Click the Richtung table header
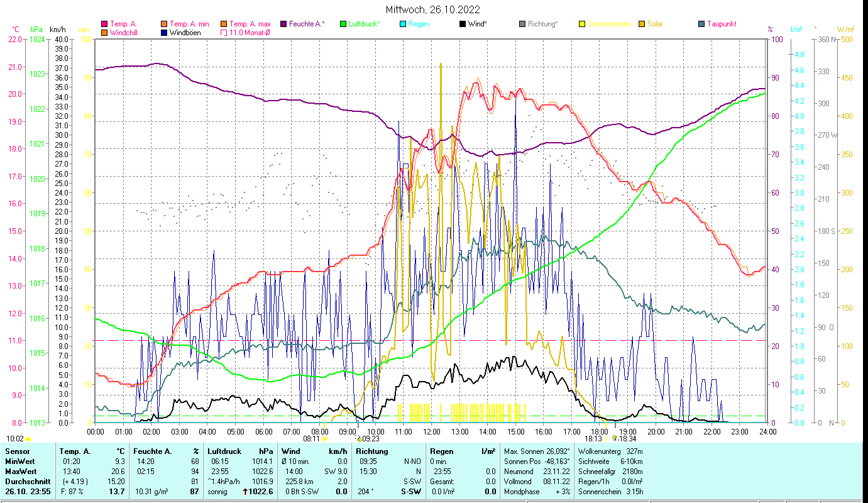868x503 pixels. click(372, 451)
